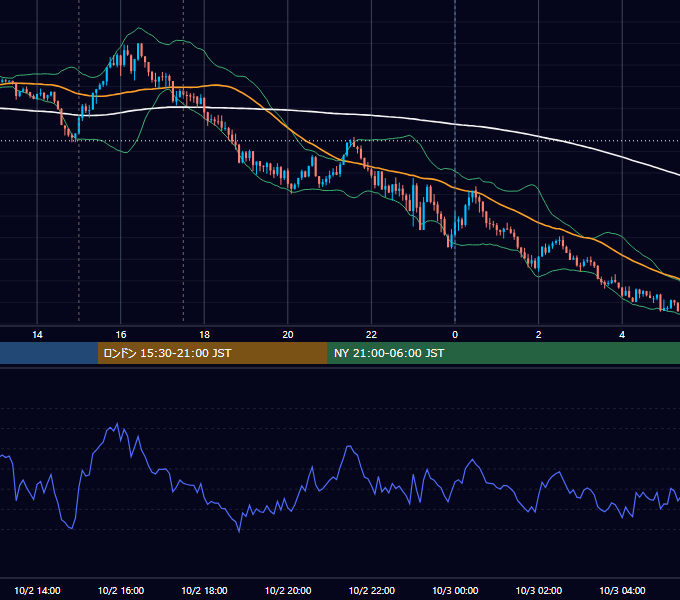Click the 10/2 16:00 label on oscillator axis
680x600 pixels.
click(121, 590)
